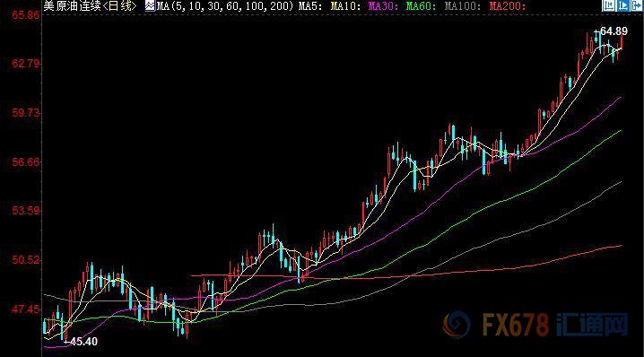Click the red MA200 legend label
The image size is (644, 357).
[x=508, y=6]
